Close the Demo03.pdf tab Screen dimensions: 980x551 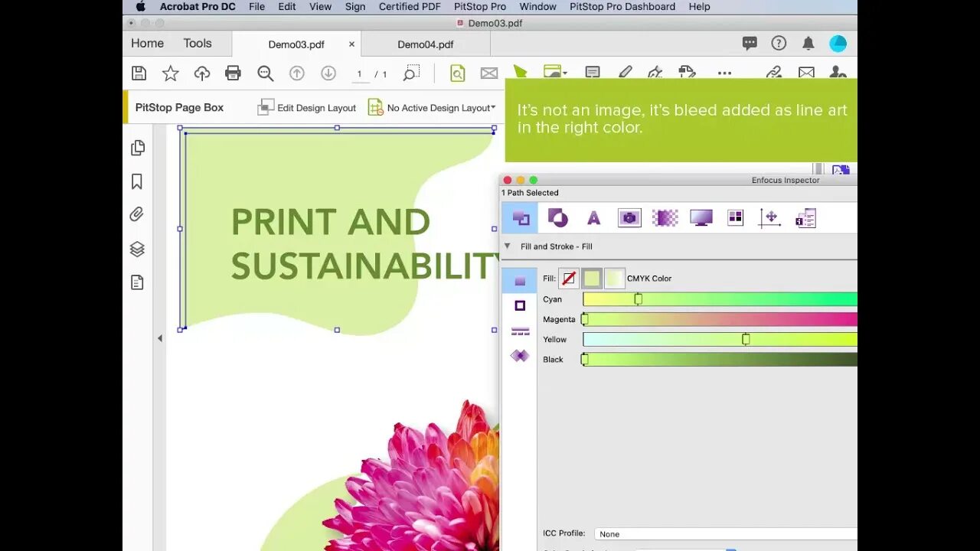coord(351,44)
